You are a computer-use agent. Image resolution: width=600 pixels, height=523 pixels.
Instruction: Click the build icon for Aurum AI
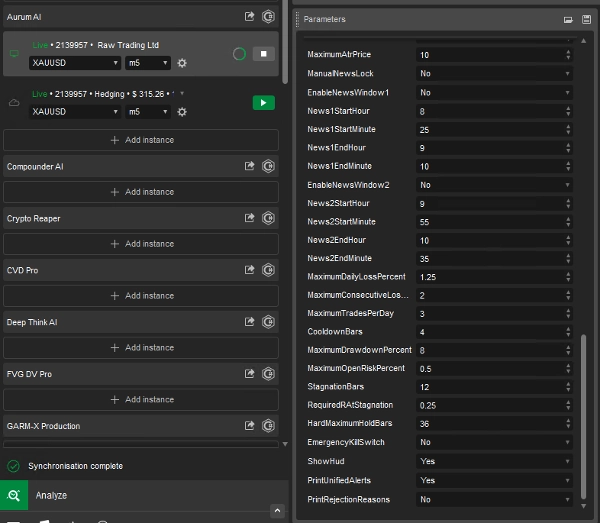coord(268,16)
